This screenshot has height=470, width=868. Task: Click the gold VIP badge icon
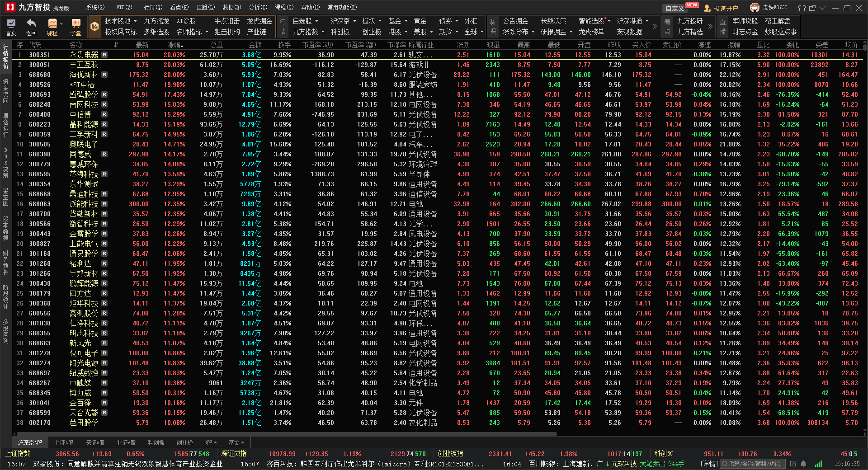tap(94, 27)
